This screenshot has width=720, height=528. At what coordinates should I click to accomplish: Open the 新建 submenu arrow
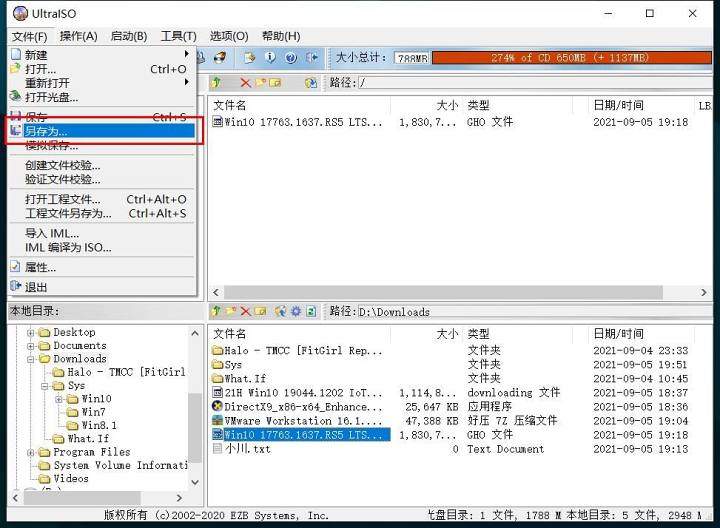coord(186,54)
